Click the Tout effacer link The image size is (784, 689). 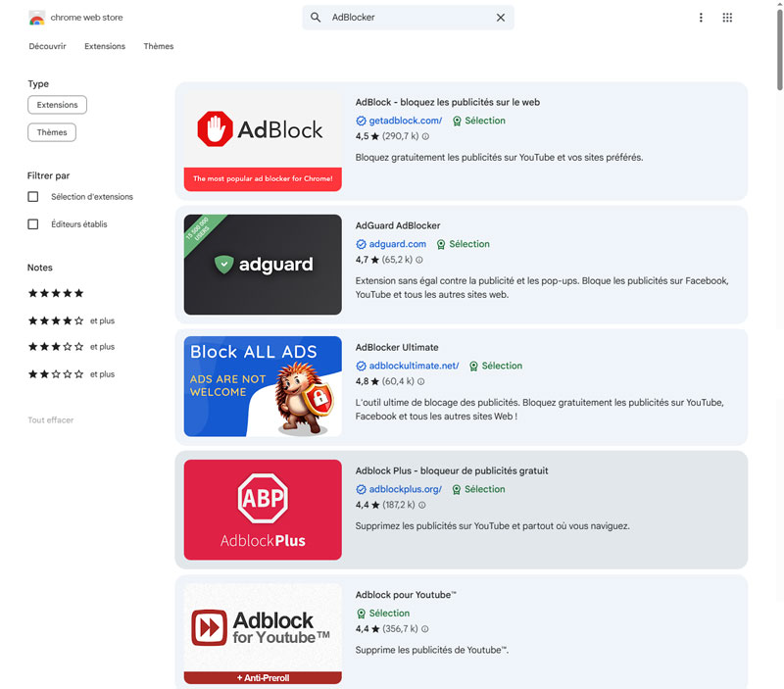(51, 420)
